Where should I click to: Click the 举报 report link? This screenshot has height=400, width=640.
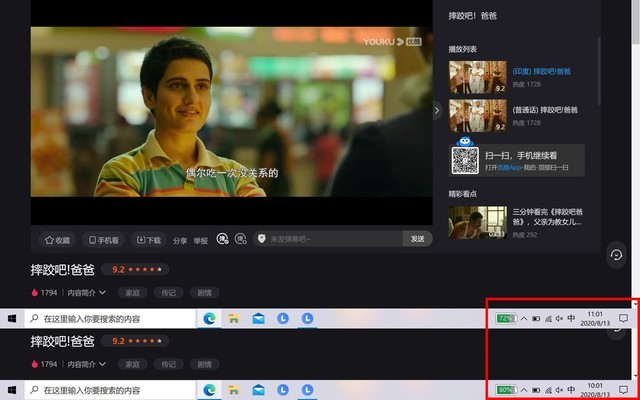(x=200, y=241)
